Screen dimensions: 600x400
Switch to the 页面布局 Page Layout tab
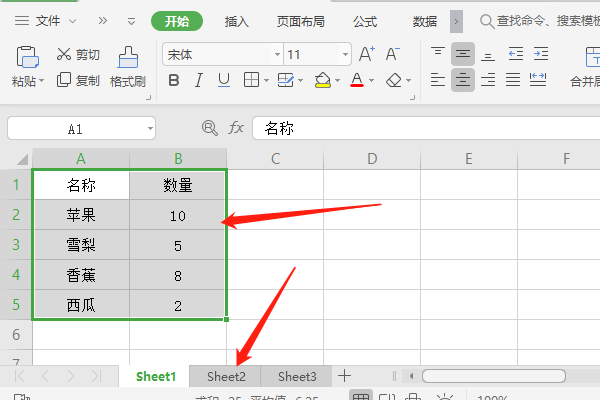pyautogui.click(x=300, y=21)
